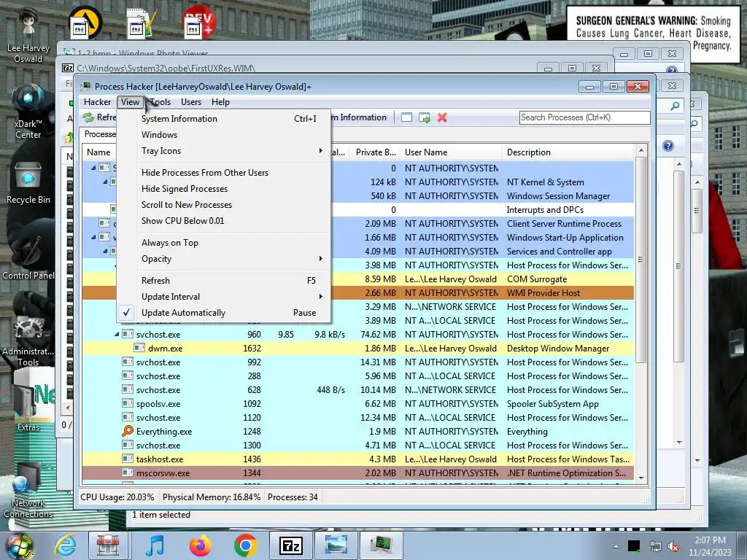747x560 pixels.
Task: Open Firefox from the taskbar
Action: point(201,545)
